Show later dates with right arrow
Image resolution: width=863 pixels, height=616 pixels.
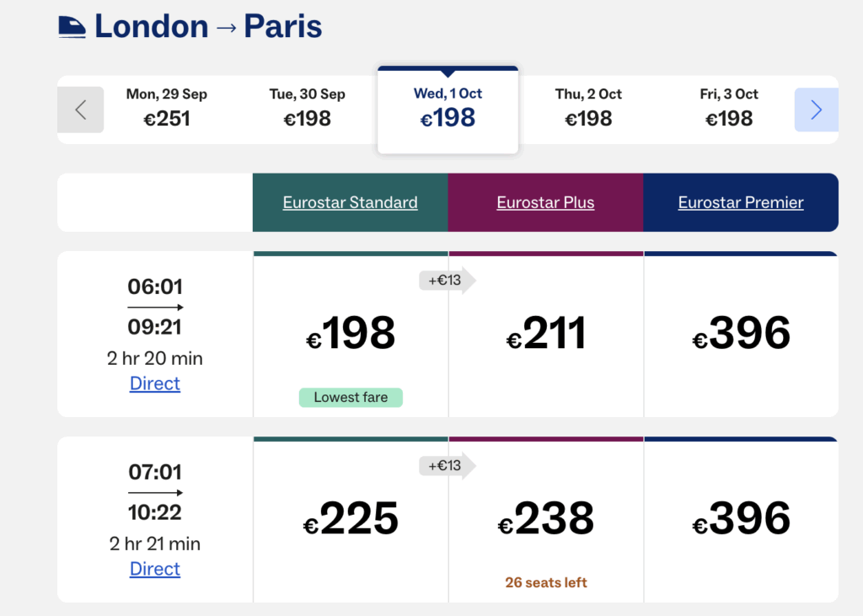[x=816, y=110]
